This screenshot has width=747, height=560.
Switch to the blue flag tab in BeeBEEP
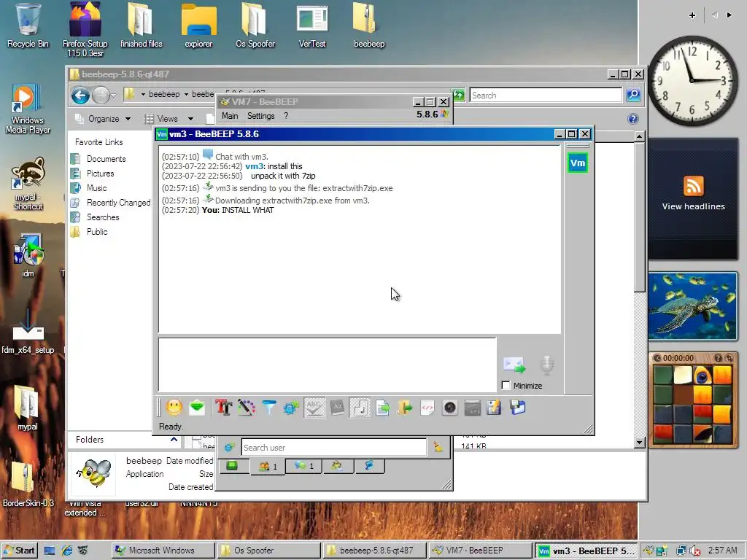pyautogui.click(x=370, y=466)
